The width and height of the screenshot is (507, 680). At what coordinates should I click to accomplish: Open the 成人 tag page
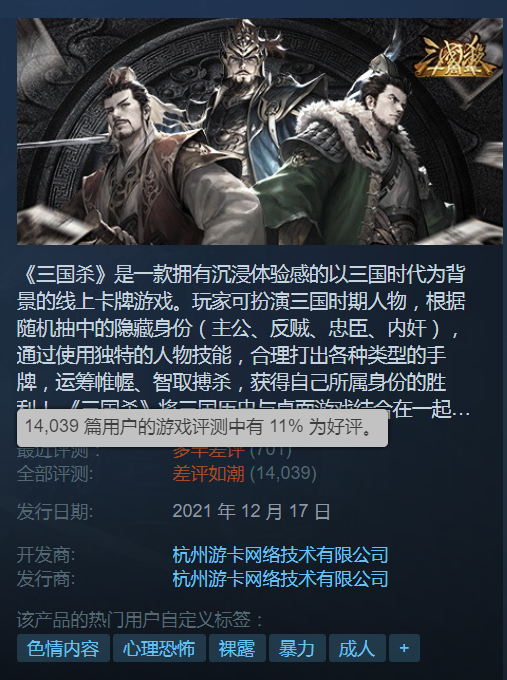[x=357, y=648]
